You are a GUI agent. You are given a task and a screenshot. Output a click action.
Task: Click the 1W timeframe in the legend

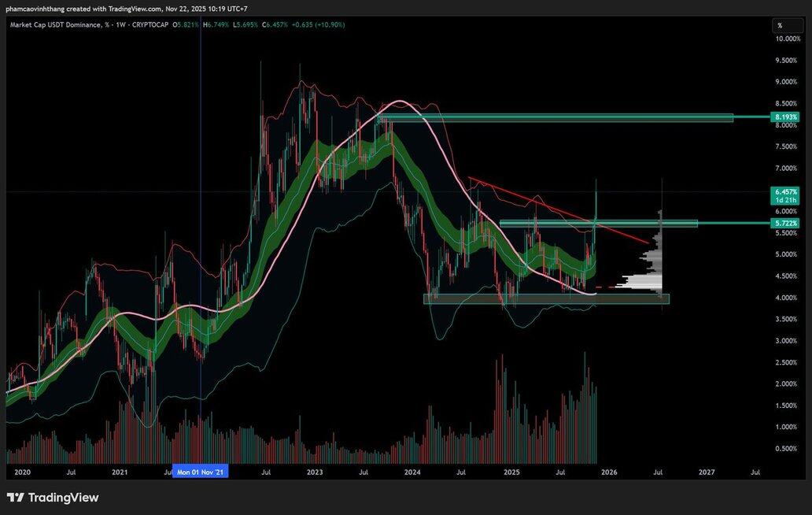coord(116,25)
